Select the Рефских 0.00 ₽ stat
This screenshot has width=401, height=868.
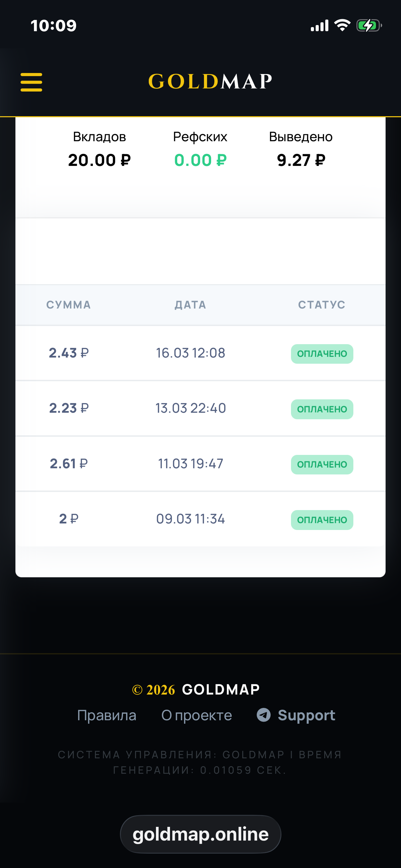pyautogui.click(x=200, y=150)
